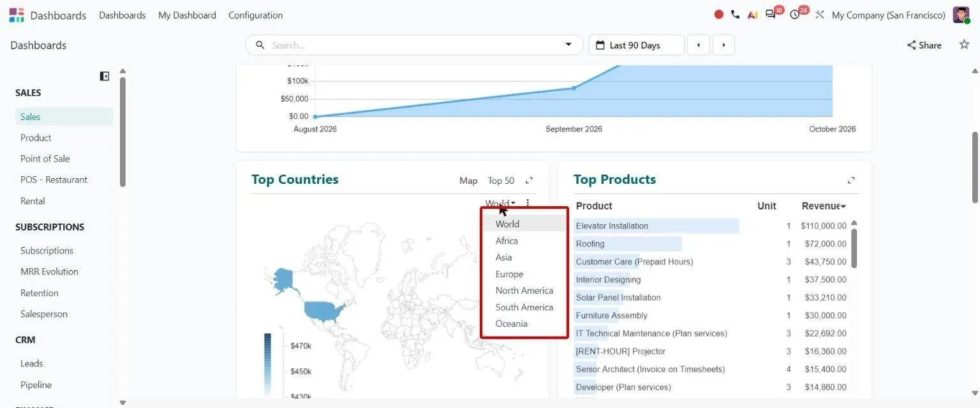Open the search options dropdown arrow
The height and width of the screenshot is (408, 980).
tap(568, 45)
